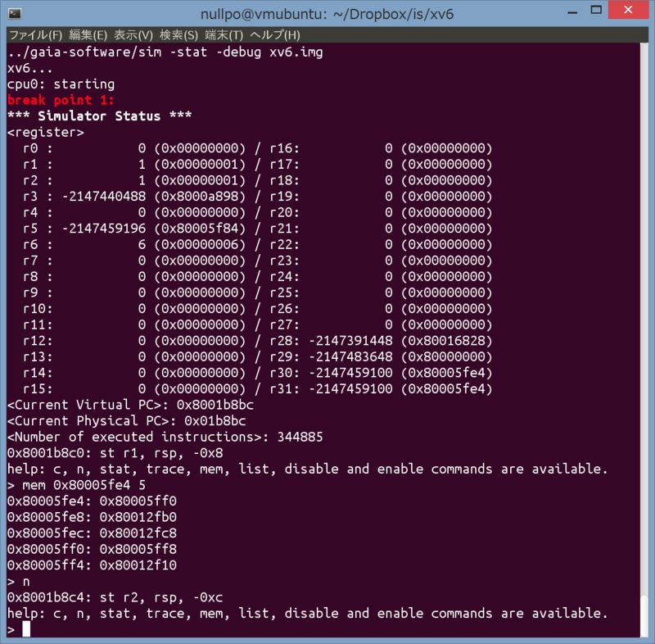Image resolution: width=655 pixels, height=644 pixels.
Task: Click the sim command line with xv6.img
Action: tap(165, 52)
